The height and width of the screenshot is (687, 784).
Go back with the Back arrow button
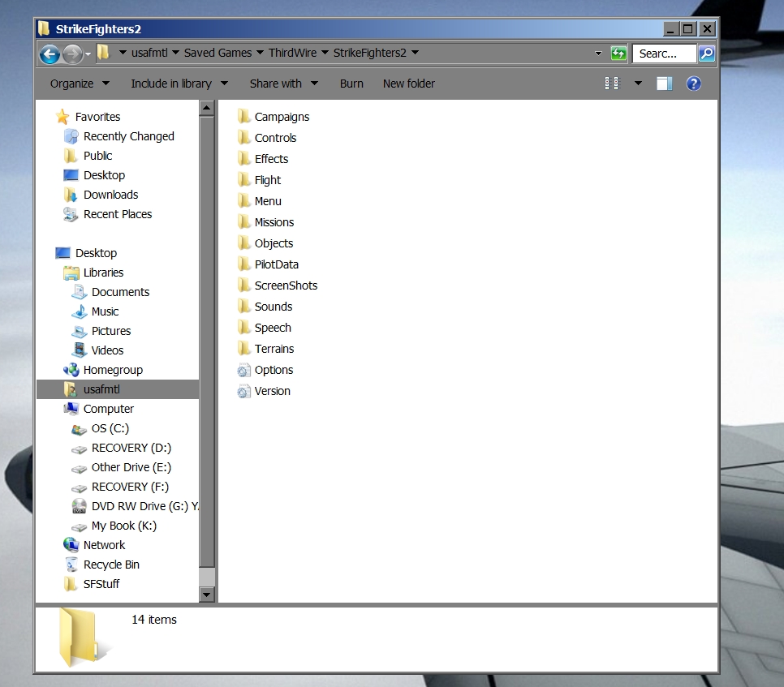(x=50, y=54)
